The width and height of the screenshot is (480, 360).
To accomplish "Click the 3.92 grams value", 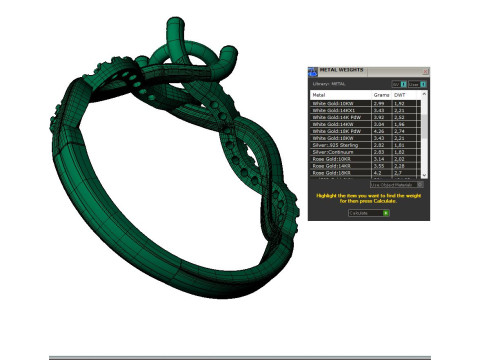I will pos(379,117).
